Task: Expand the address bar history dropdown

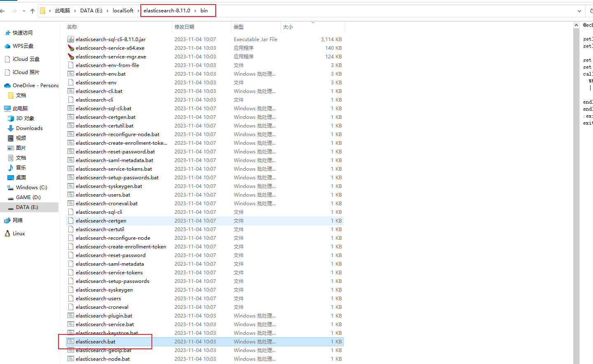Action: click(x=579, y=11)
